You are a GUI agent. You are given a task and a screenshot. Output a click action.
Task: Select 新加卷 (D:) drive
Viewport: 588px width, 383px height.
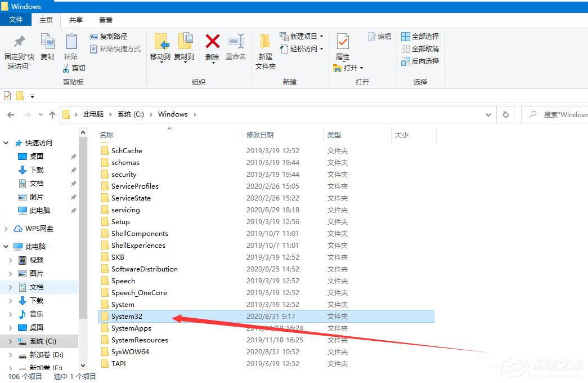click(x=46, y=355)
